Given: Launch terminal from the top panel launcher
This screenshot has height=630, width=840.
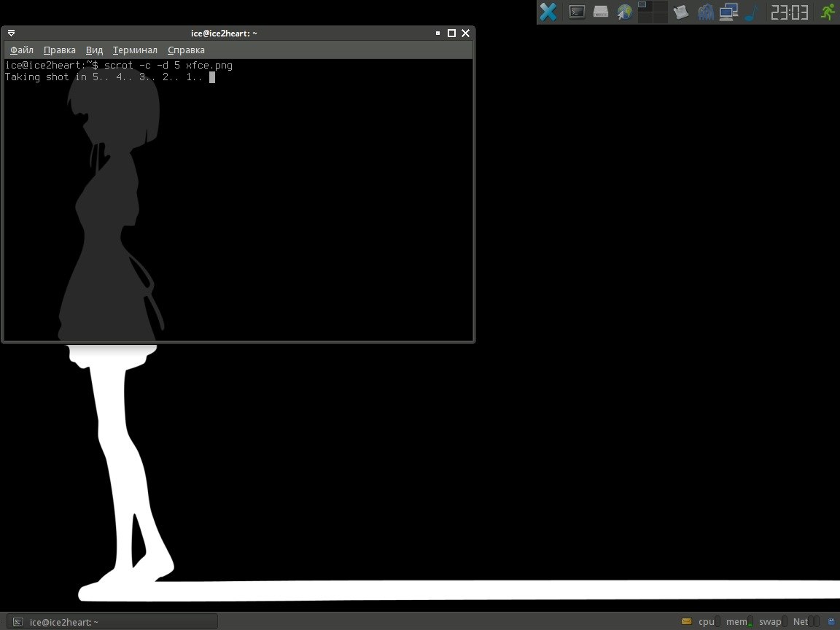Looking at the screenshot, I should click(x=577, y=12).
